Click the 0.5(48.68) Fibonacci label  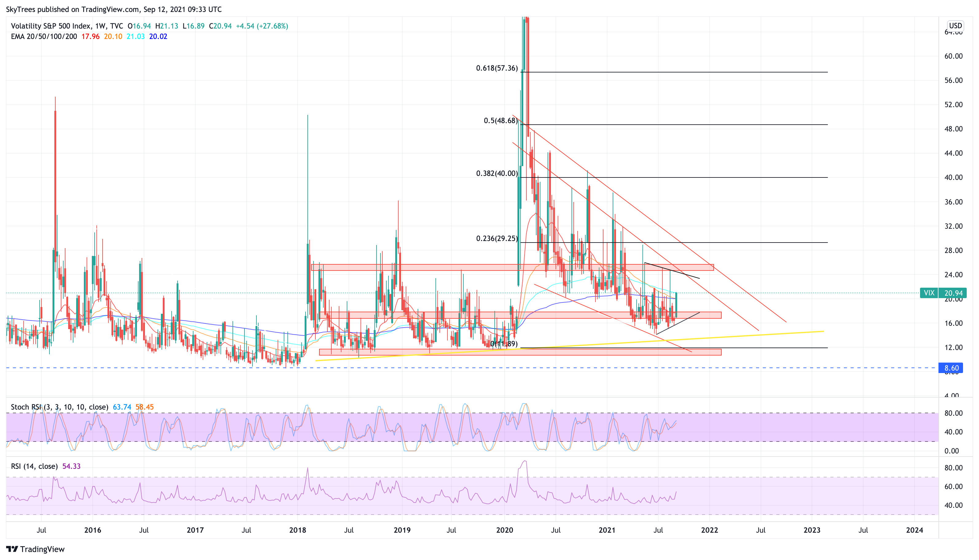(x=501, y=121)
